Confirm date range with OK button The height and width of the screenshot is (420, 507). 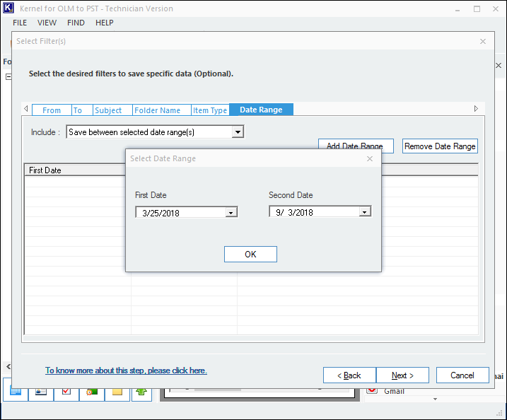click(x=250, y=254)
